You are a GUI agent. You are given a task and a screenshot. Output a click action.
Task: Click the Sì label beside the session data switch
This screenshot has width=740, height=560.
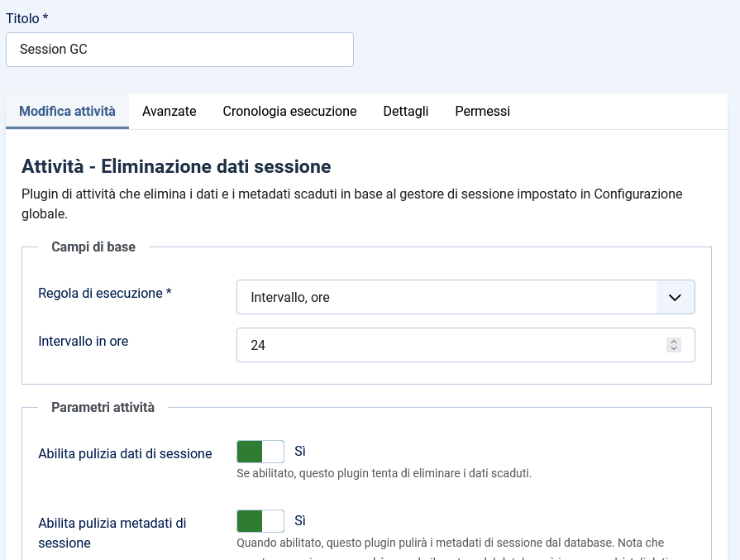coord(300,452)
